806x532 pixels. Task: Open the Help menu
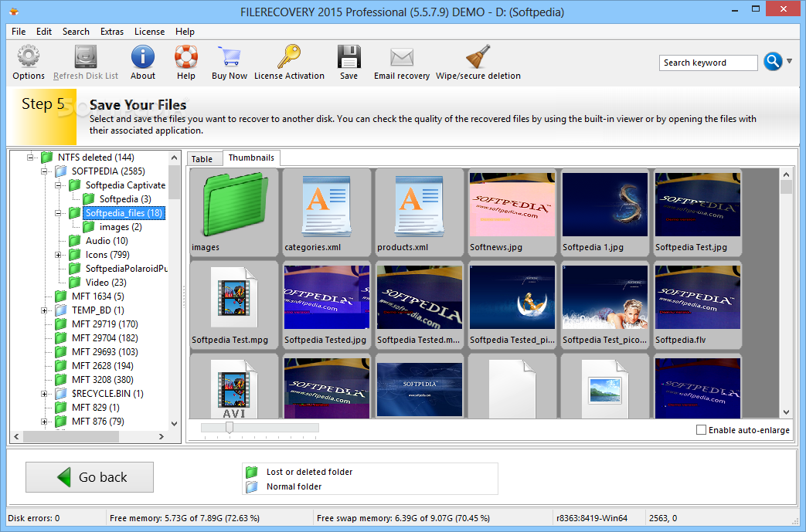(185, 32)
